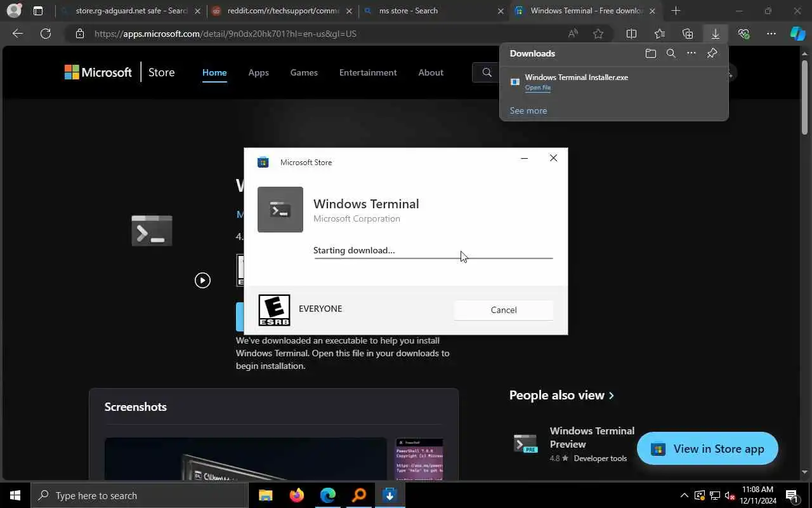Close the ms store - Search tab
This screenshot has height=508, width=812.
[x=501, y=11]
